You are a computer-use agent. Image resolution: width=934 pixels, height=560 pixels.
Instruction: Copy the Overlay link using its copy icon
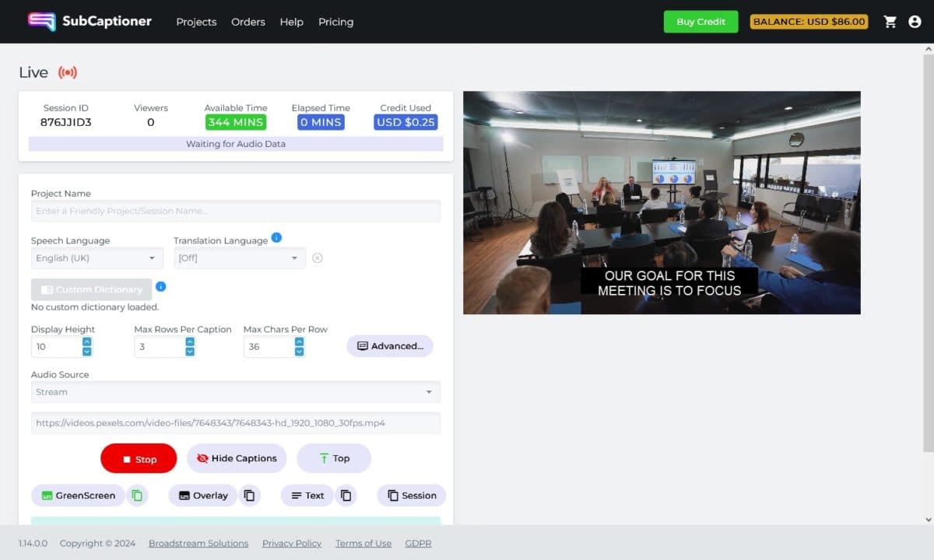tap(249, 495)
